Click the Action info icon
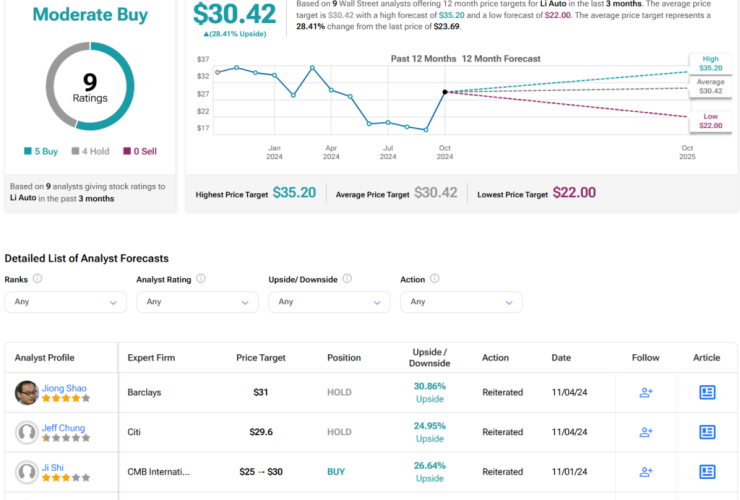Image resolution: width=740 pixels, height=500 pixels. point(435,279)
